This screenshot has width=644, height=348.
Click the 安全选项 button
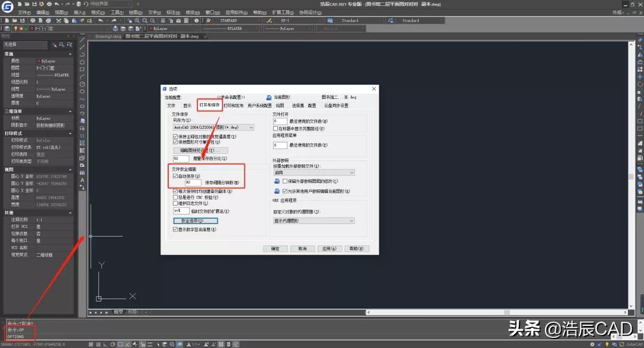pyautogui.click(x=194, y=219)
